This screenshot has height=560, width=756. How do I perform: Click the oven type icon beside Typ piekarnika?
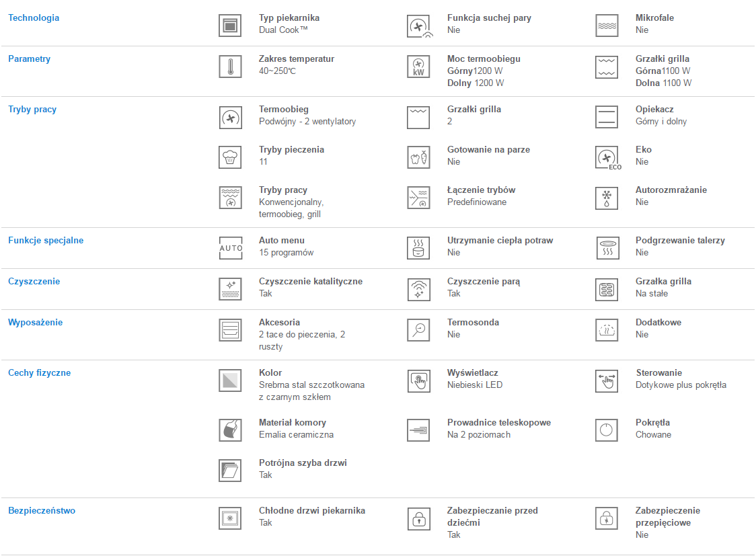tap(230, 26)
